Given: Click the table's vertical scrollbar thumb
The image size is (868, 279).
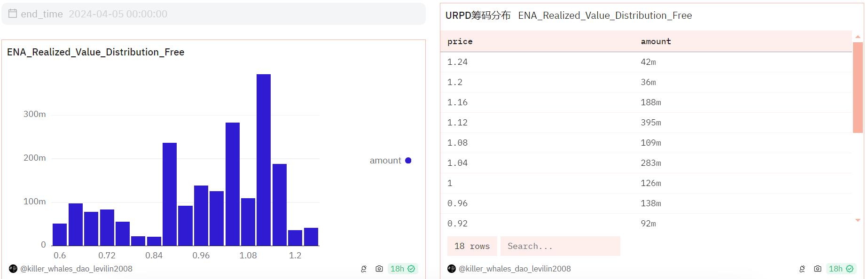Looking at the screenshot, I should click(858, 87).
